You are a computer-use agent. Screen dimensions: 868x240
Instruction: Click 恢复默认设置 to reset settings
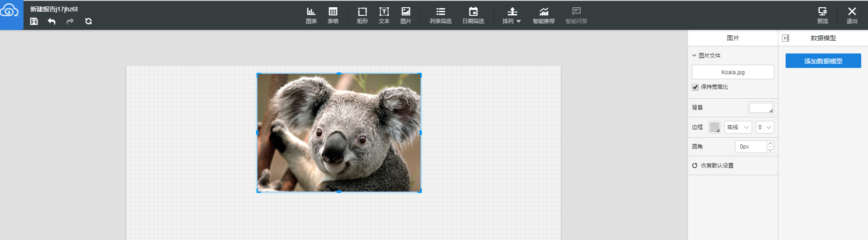point(713,165)
